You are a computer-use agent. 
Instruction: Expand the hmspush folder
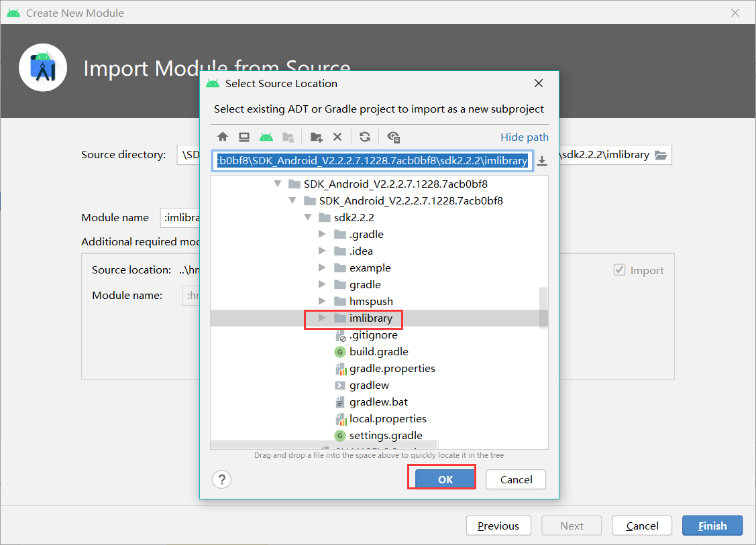(322, 301)
